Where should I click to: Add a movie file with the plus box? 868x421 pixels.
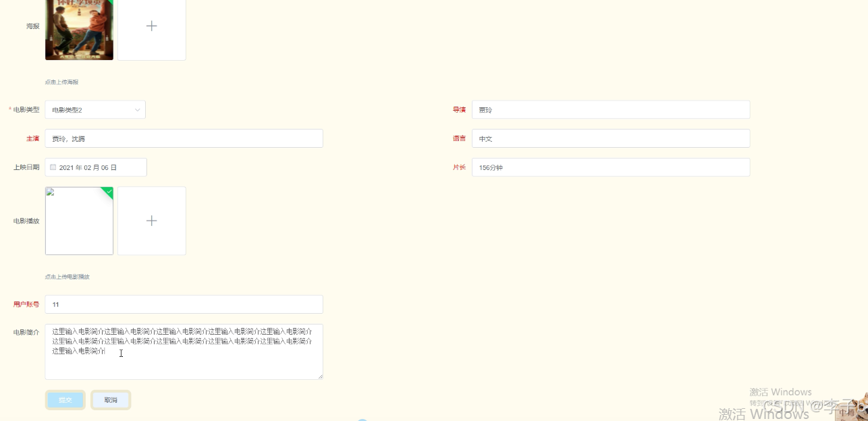(x=152, y=221)
